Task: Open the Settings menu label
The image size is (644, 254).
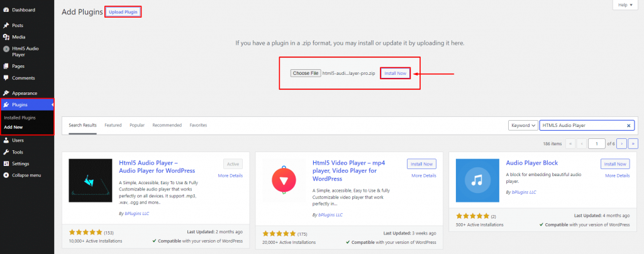Action: tap(21, 163)
